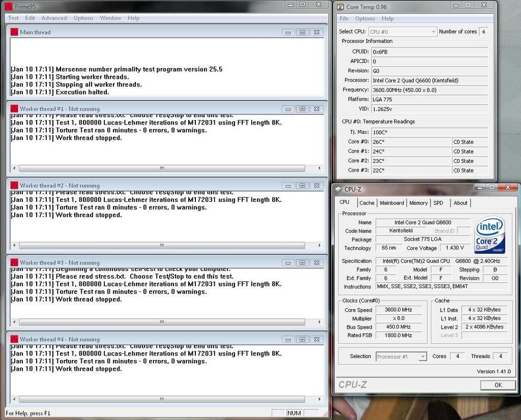Viewport: 521px width, 420px height.
Task: Click the Prime95 application icon in title bar
Action: coord(9,6)
